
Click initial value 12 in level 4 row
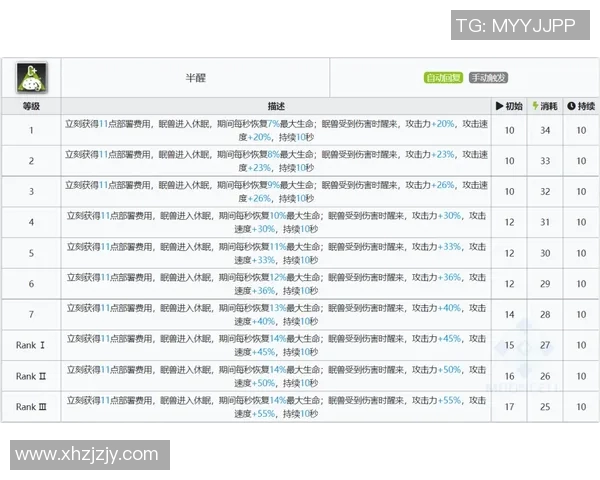(509, 222)
